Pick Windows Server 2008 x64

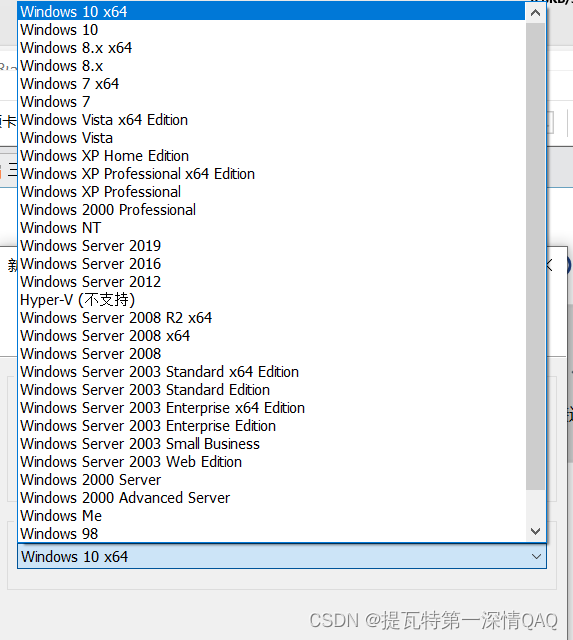click(271, 336)
